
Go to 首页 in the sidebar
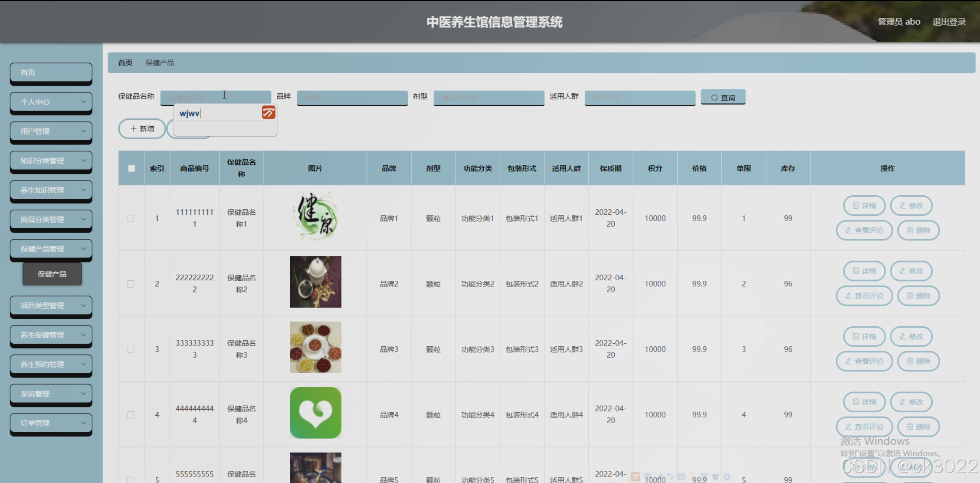(51, 72)
